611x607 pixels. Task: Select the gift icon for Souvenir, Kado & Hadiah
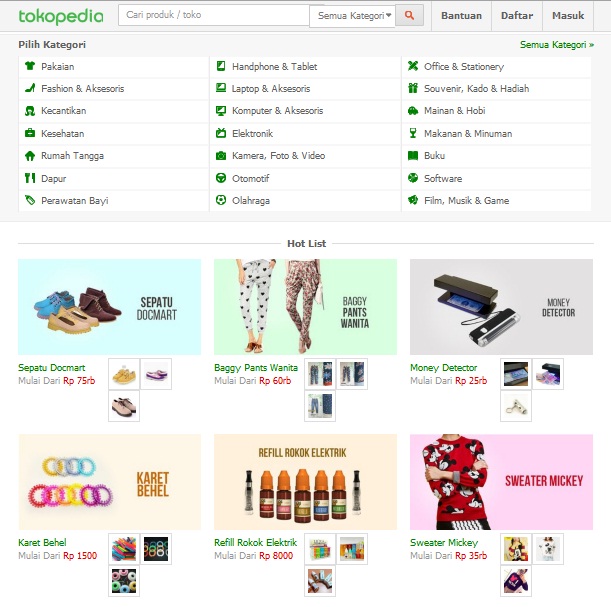(413, 88)
